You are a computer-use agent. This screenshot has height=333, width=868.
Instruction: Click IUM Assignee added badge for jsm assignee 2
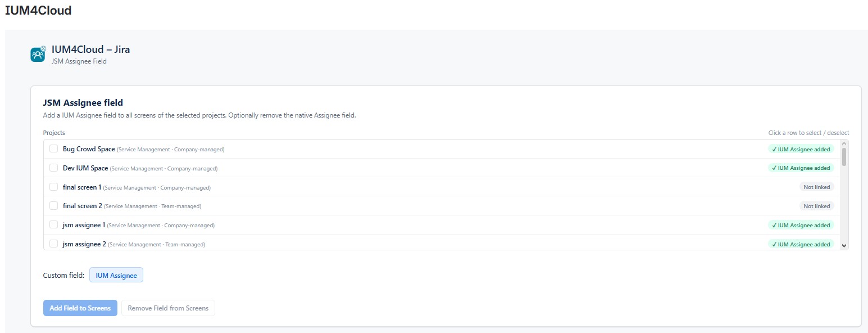(801, 244)
